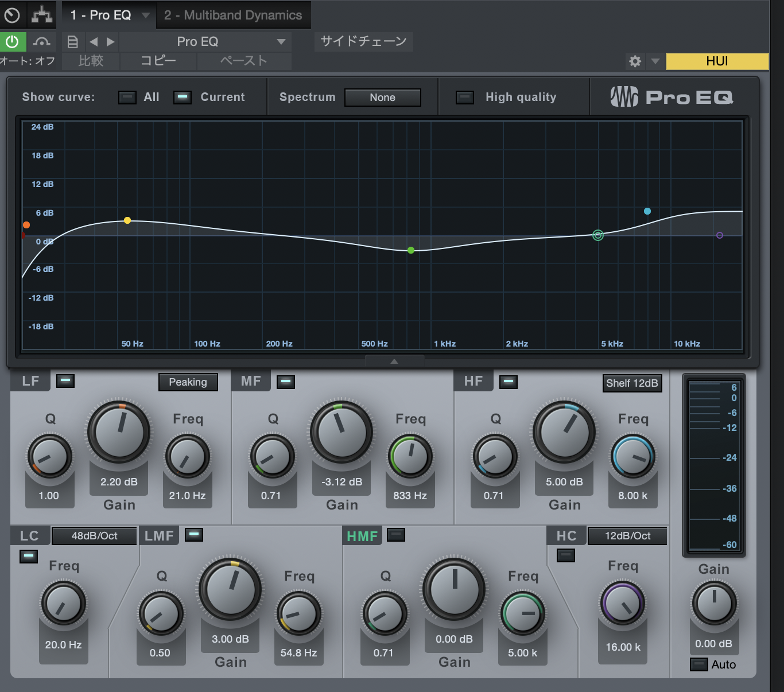Click the plugin power bypass icon

tap(12, 41)
